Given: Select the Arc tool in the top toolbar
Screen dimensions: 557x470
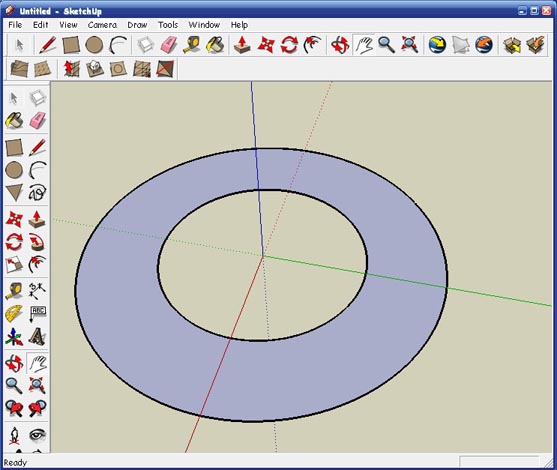Looking at the screenshot, I should (x=118, y=45).
